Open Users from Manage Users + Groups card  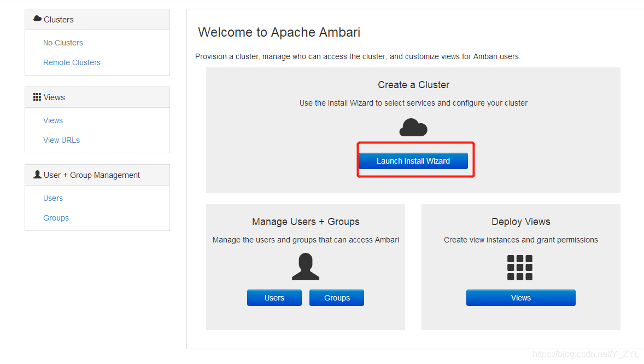tap(274, 298)
